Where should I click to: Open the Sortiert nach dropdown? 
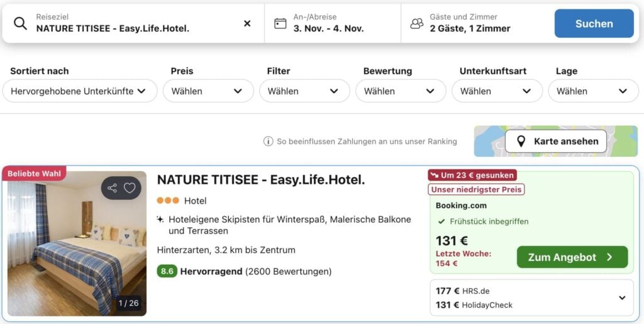point(80,91)
